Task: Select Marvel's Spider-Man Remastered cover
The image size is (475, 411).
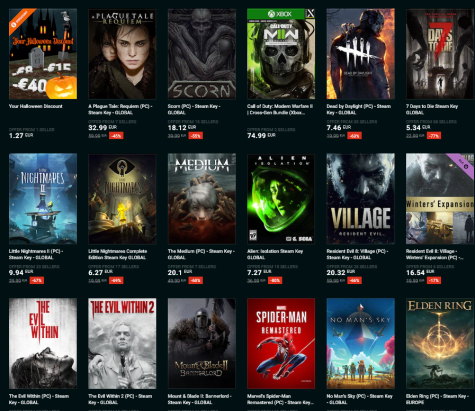Action: coord(281,343)
